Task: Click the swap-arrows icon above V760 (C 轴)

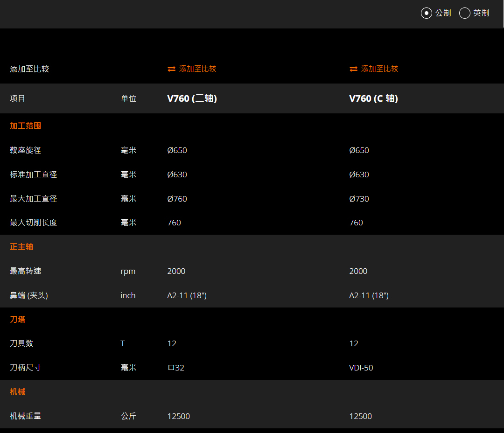Action: pos(353,69)
